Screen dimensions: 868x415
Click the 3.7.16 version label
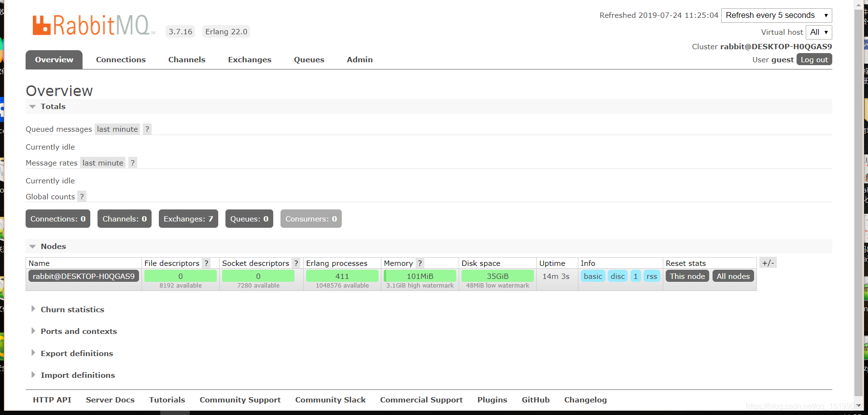coord(181,31)
